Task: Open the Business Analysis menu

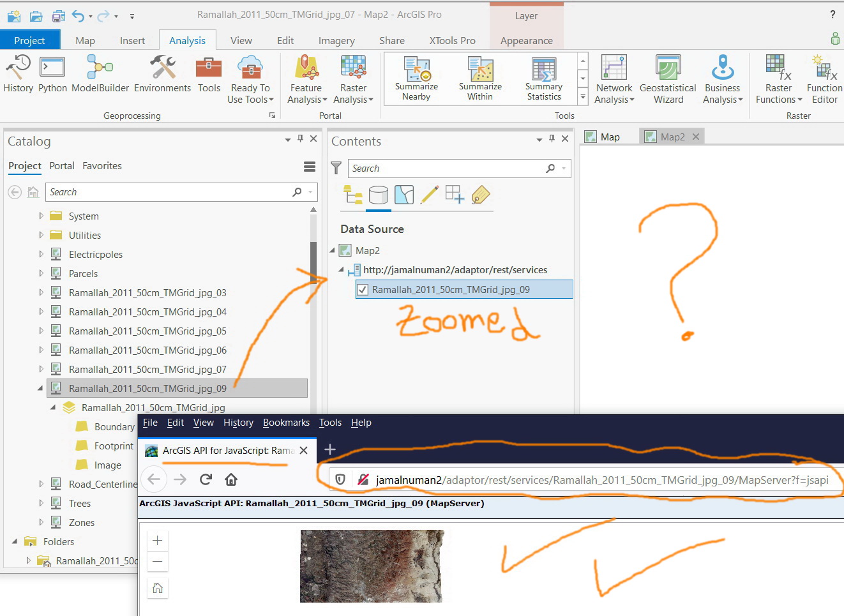Action: (722, 80)
